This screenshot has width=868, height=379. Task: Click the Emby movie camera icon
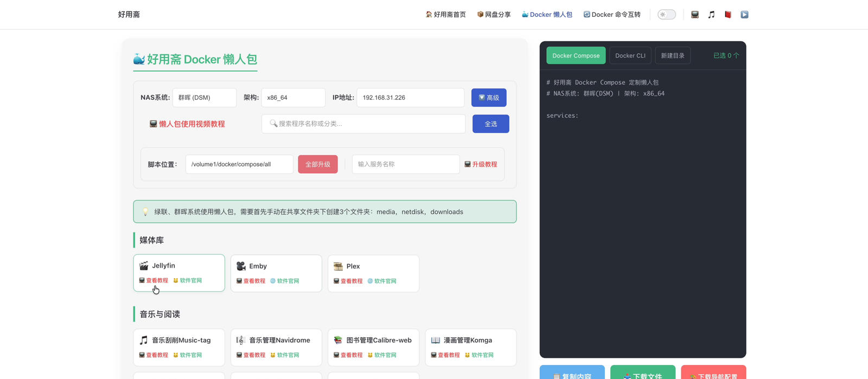pos(241,266)
